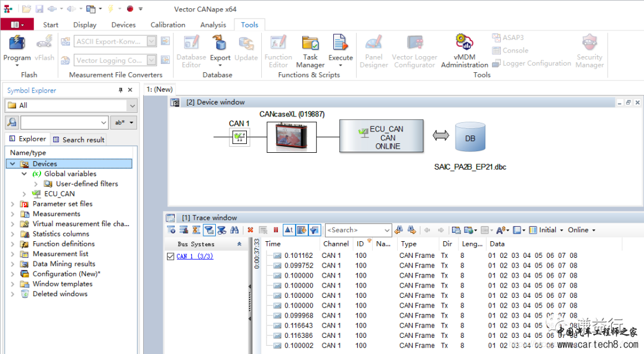
Task: Expand the ECU_CAN tree node
Action: (24, 193)
